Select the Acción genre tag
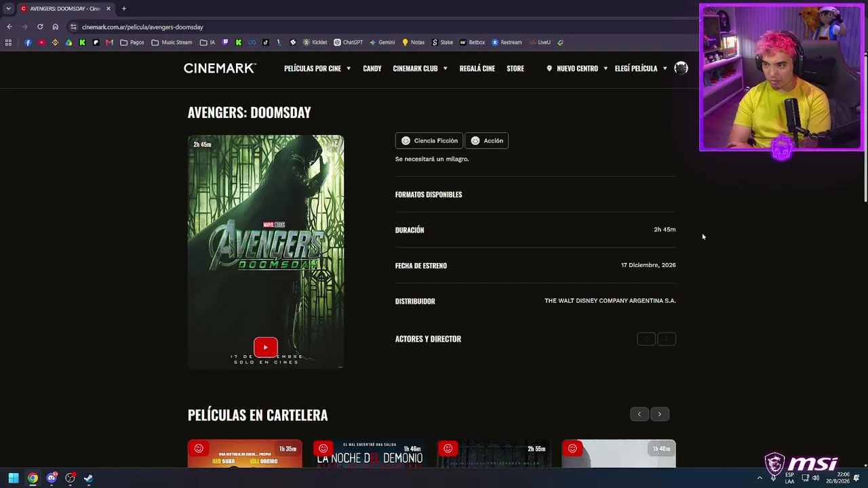Image resolution: width=868 pixels, height=488 pixels. point(486,140)
